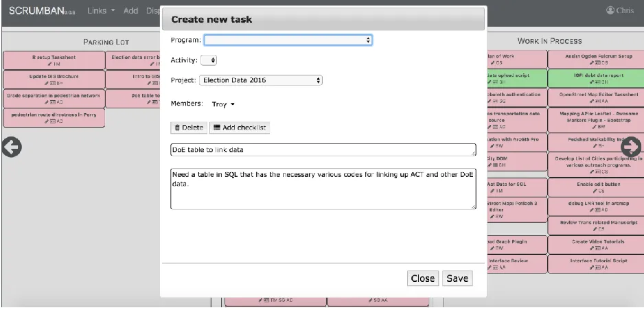Checklist icon on 'OpenStreet Map Editor Tasksheet' card
The height and width of the screenshot is (310, 644).
[x=597, y=101]
